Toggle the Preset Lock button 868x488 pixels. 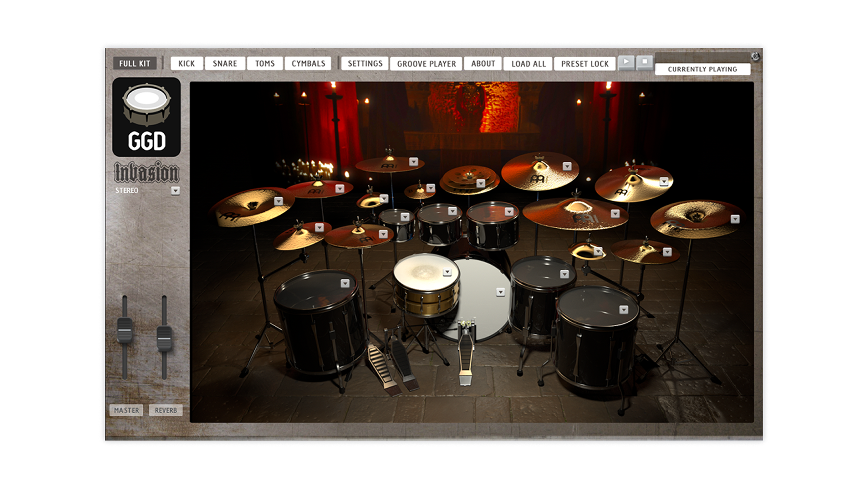[x=585, y=64]
